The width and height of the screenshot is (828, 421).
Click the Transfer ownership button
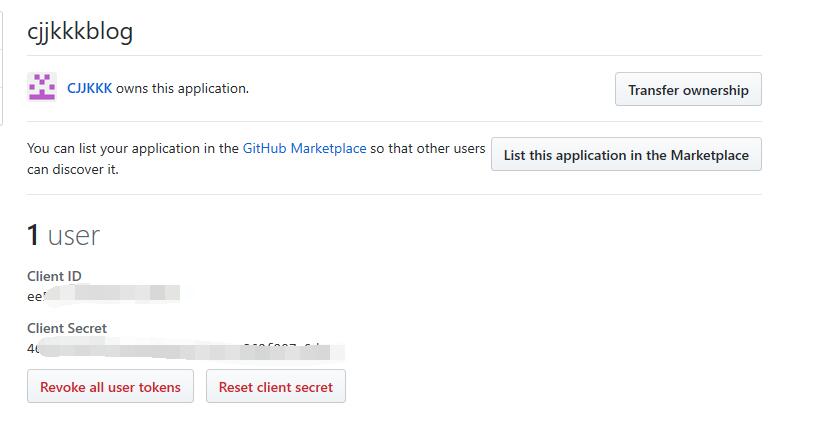(x=688, y=90)
